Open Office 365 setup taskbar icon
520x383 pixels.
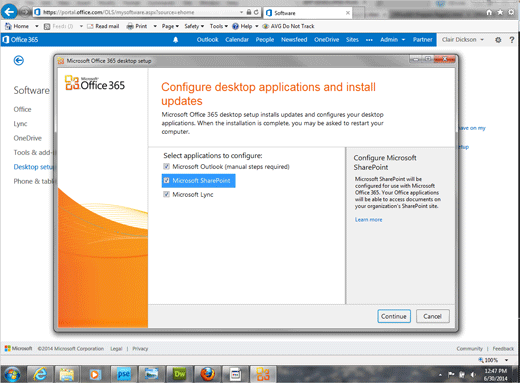tap(263, 374)
